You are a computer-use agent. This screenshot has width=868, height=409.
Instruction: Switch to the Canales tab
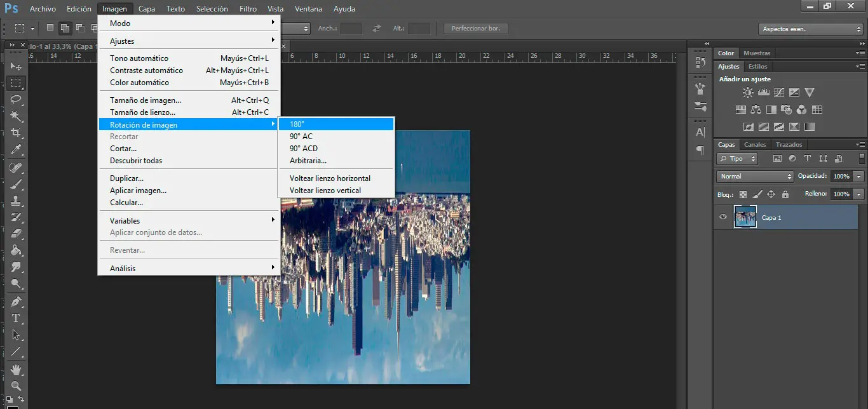755,145
